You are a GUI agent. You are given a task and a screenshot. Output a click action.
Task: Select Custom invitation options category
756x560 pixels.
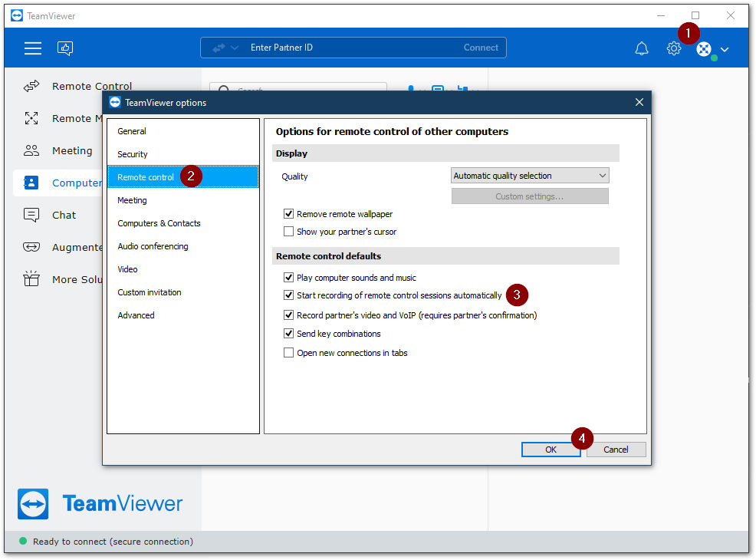(x=182, y=293)
